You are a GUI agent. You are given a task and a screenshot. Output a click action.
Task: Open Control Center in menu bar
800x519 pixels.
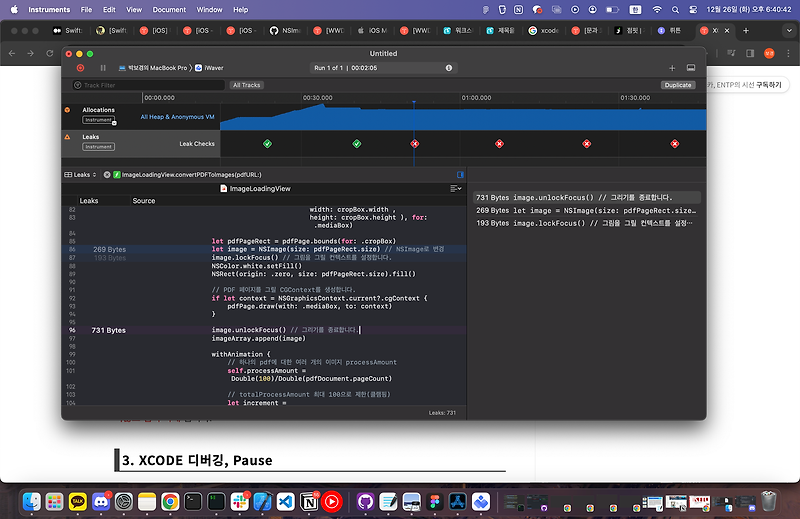pyautogui.click(x=693, y=9)
